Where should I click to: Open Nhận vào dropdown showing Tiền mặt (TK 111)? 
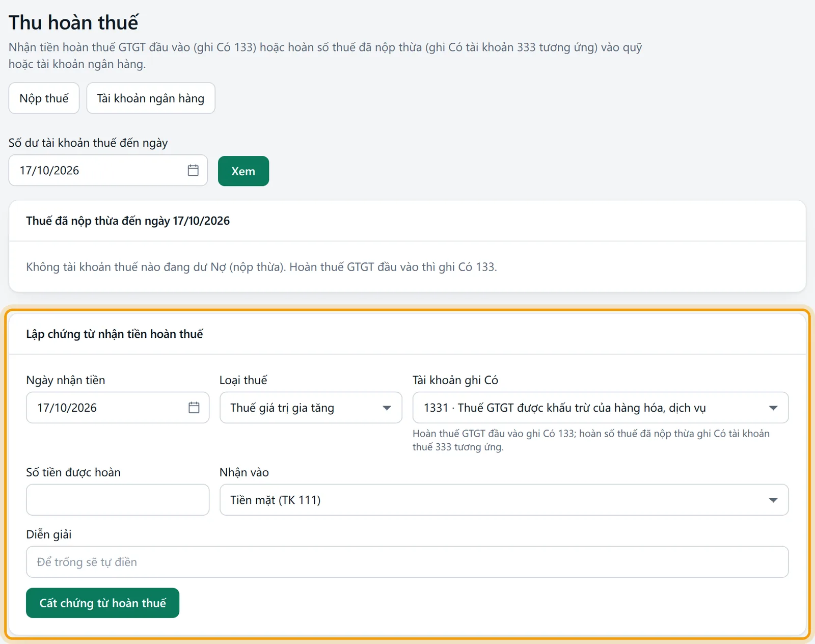coord(504,500)
